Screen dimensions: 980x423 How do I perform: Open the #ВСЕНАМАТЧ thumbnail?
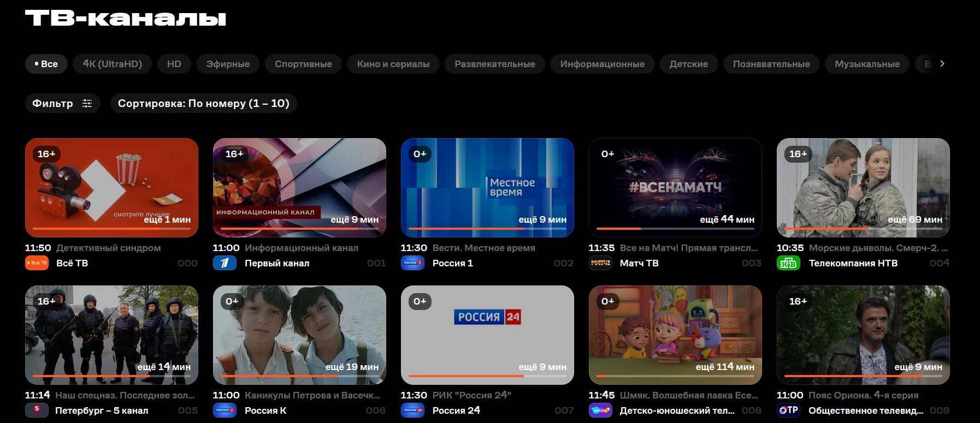pos(675,187)
